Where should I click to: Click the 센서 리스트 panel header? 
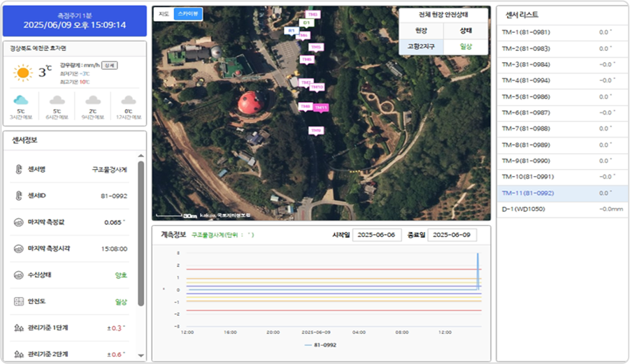[x=522, y=15]
